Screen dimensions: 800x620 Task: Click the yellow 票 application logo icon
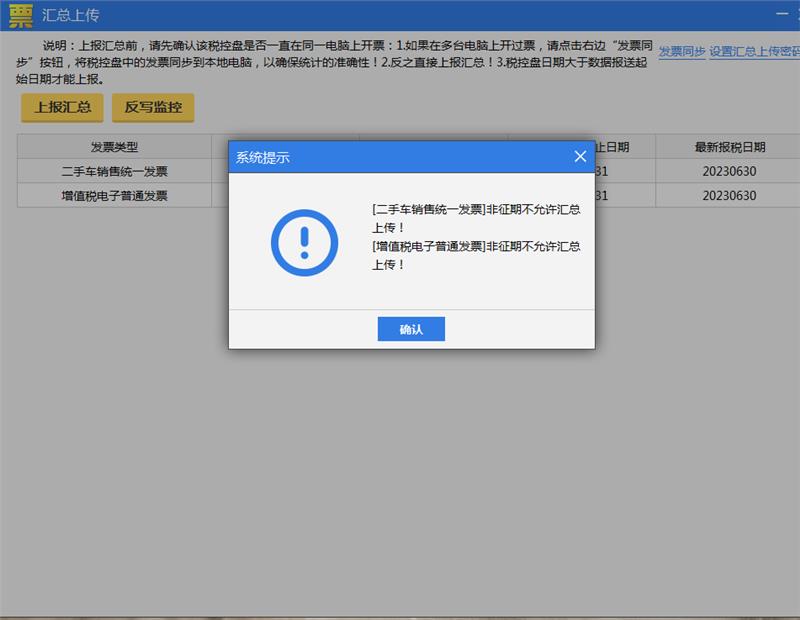pyautogui.click(x=20, y=16)
